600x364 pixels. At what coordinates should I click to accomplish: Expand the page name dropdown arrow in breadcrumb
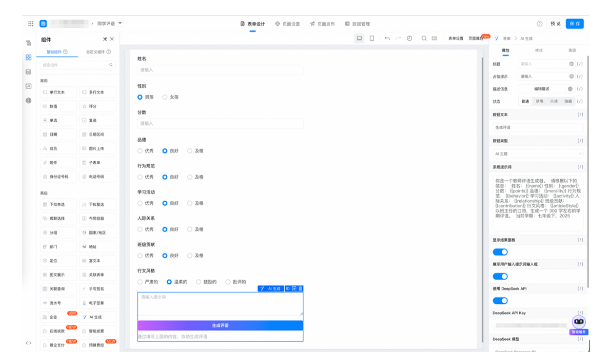[x=120, y=23]
